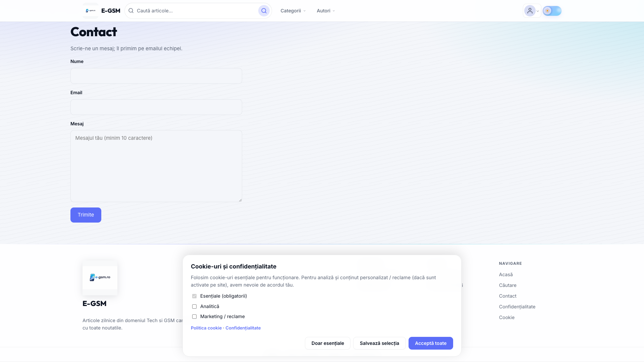Click the Mesaj textarea resize handle
Screen dimensions: 644x362
click(x=240, y=200)
